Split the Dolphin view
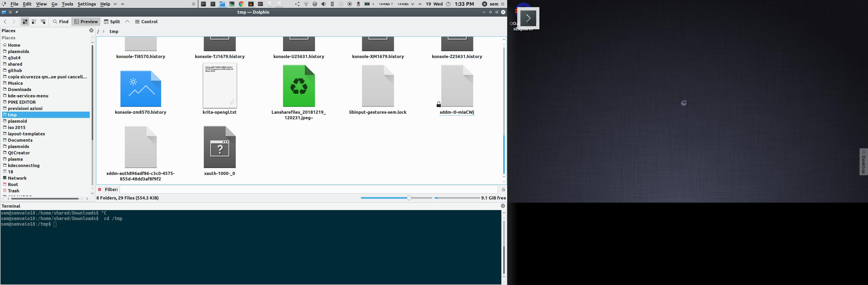 (112, 22)
